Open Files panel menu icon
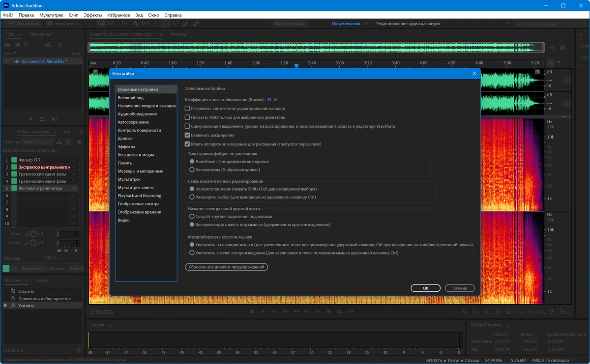This screenshot has height=364, width=590. coord(20,34)
